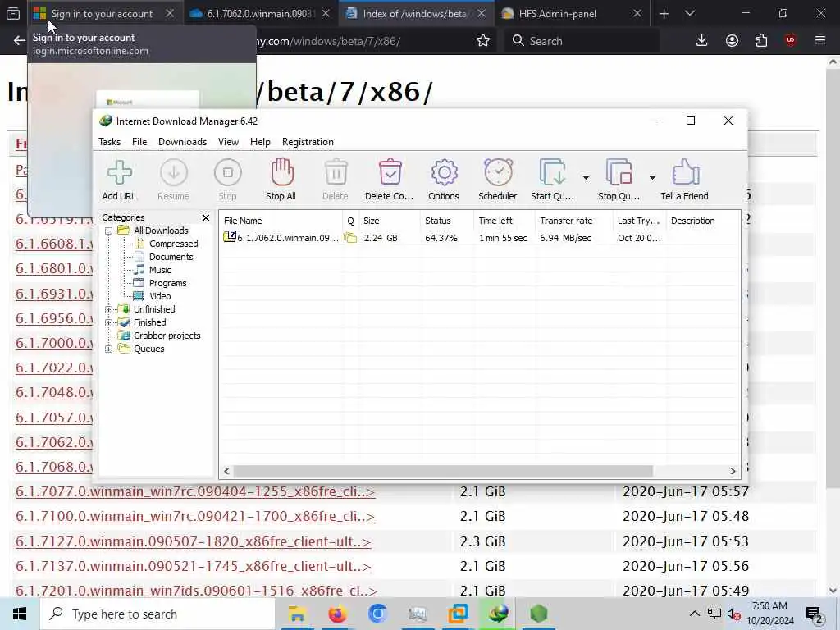Viewport: 840px width, 630px height.
Task: Select the Documents category
Action: [x=171, y=257]
